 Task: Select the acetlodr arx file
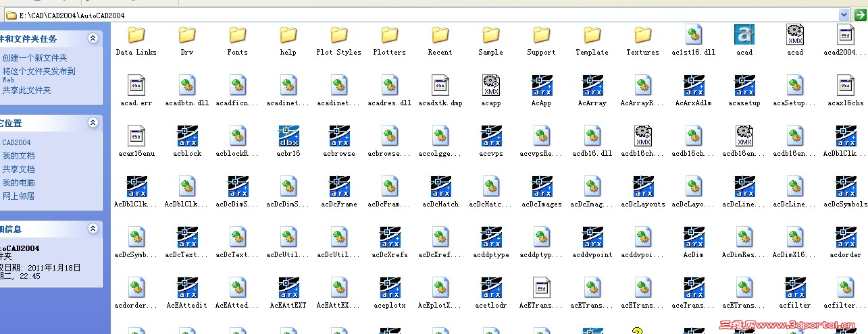click(x=491, y=294)
